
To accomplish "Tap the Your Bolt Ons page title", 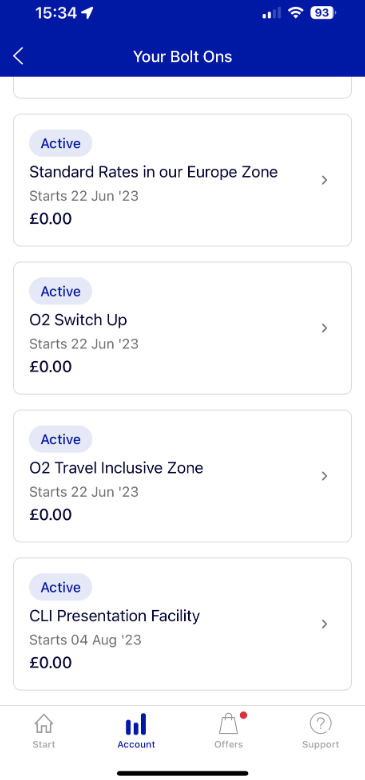I will [x=182, y=57].
